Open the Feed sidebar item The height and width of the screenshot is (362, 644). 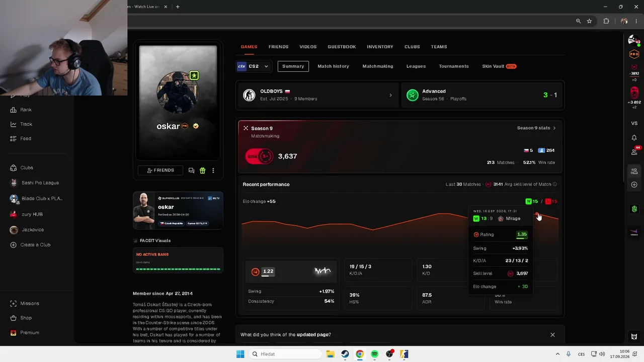tap(21, 138)
